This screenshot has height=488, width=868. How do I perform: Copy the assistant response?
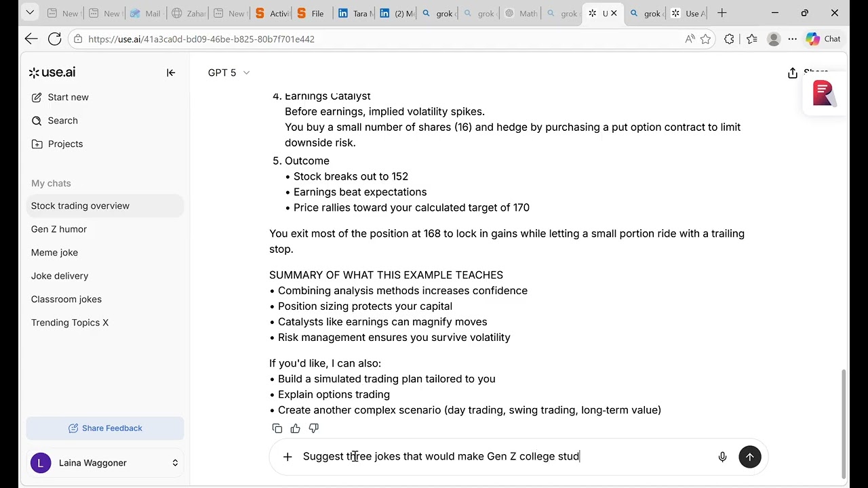(x=277, y=428)
